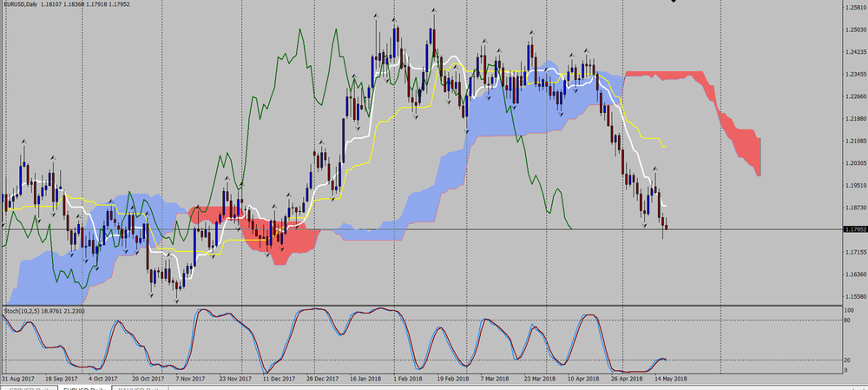Click the stochastic 100 level label
The height and width of the screenshot is (390, 868).
click(x=847, y=311)
